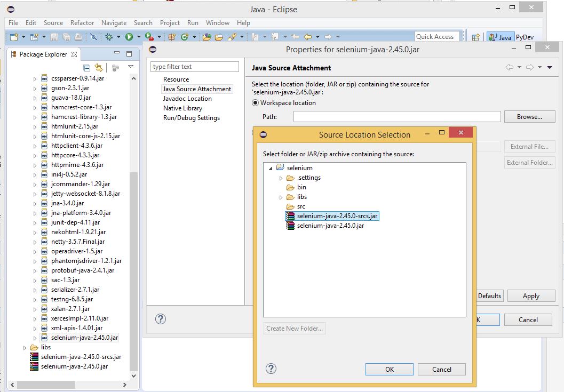Click the Save toolbar icon

[x=54, y=37]
